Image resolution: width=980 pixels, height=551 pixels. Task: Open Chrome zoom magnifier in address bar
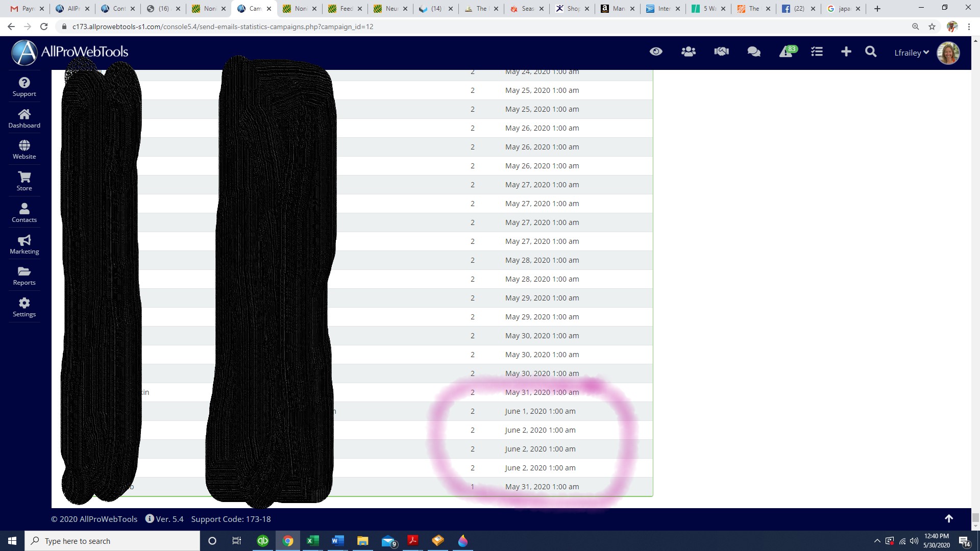pos(916,27)
